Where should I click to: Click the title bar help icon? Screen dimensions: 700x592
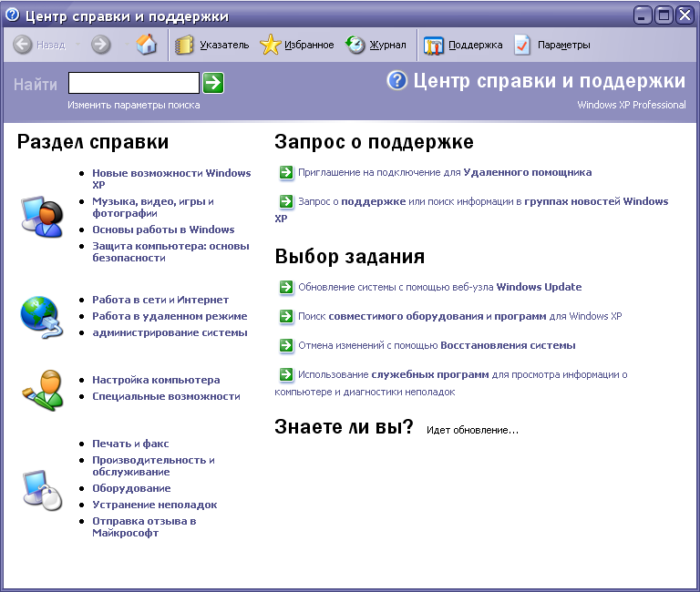point(13,15)
